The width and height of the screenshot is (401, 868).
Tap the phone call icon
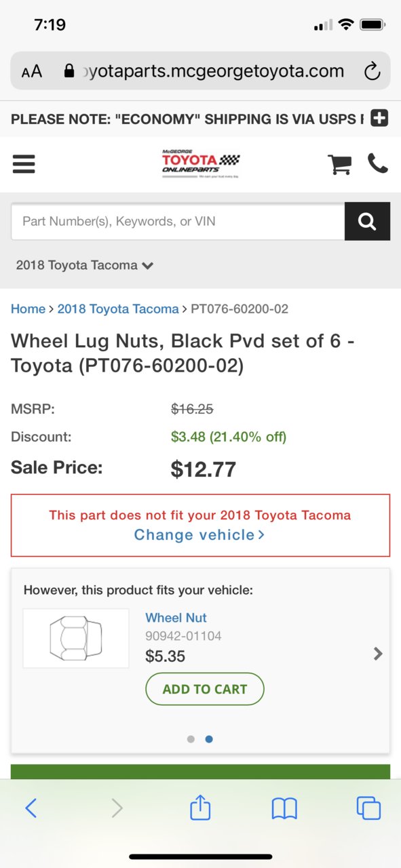[378, 163]
